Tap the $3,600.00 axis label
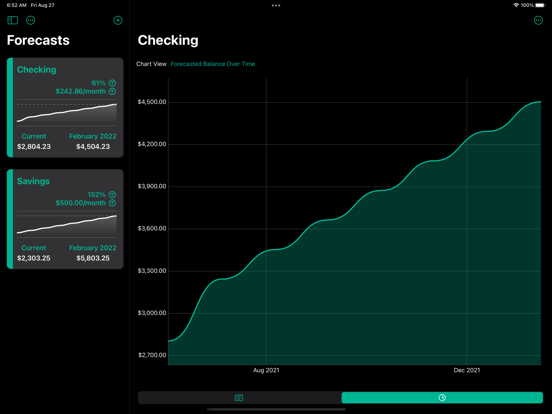The image size is (552, 414). click(x=152, y=228)
